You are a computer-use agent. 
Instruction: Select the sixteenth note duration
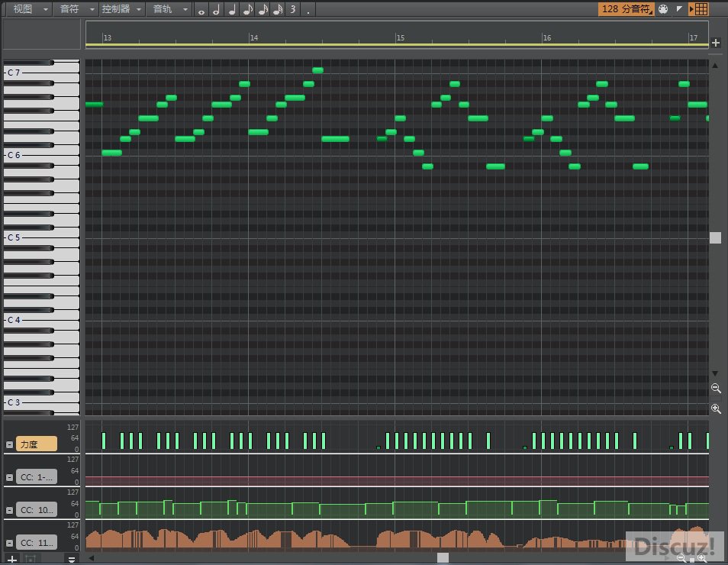point(263,9)
